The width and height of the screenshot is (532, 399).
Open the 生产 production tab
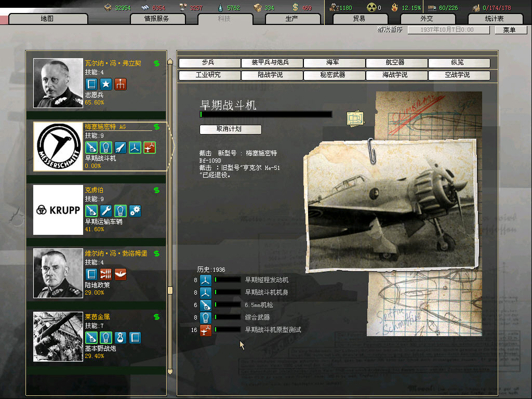(x=292, y=19)
